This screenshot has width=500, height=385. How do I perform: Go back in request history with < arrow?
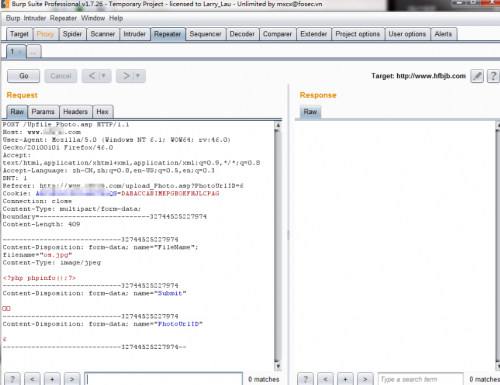click(x=92, y=76)
